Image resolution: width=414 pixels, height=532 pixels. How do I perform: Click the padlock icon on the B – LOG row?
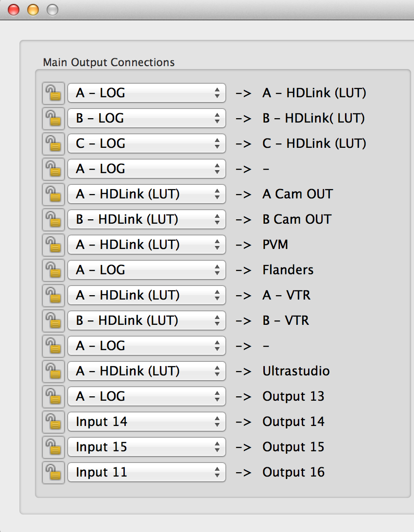coord(53,118)
